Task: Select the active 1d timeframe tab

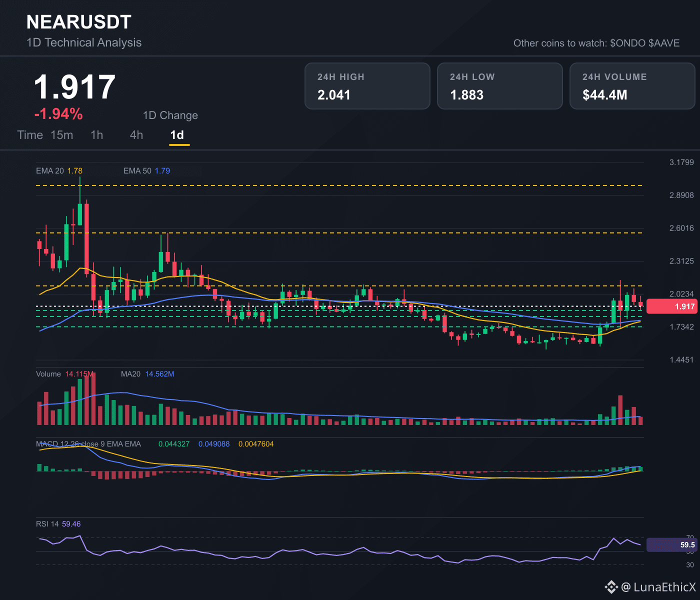Action: click(177, 135)
